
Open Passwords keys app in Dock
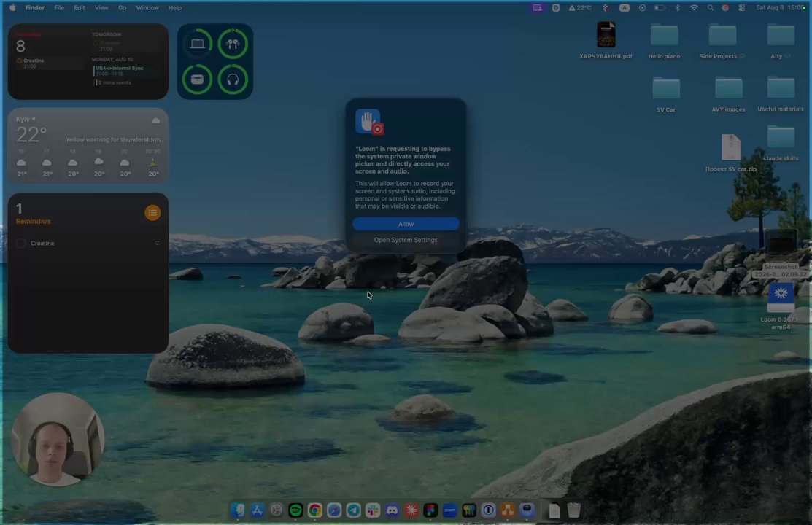[468, 510]
